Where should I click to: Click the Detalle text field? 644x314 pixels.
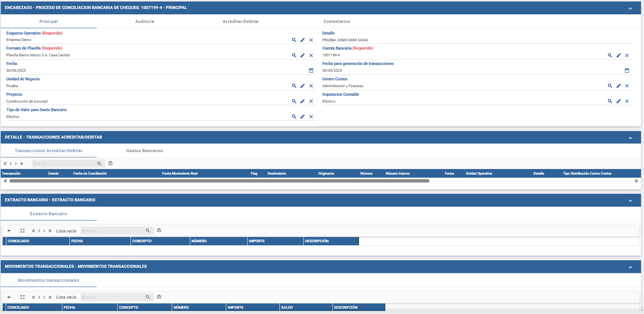tap(477, 40)
